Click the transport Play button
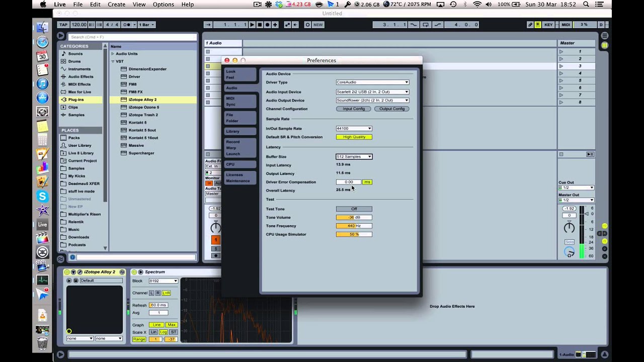This screenshot has height=362, width=644. coord(252,25)
